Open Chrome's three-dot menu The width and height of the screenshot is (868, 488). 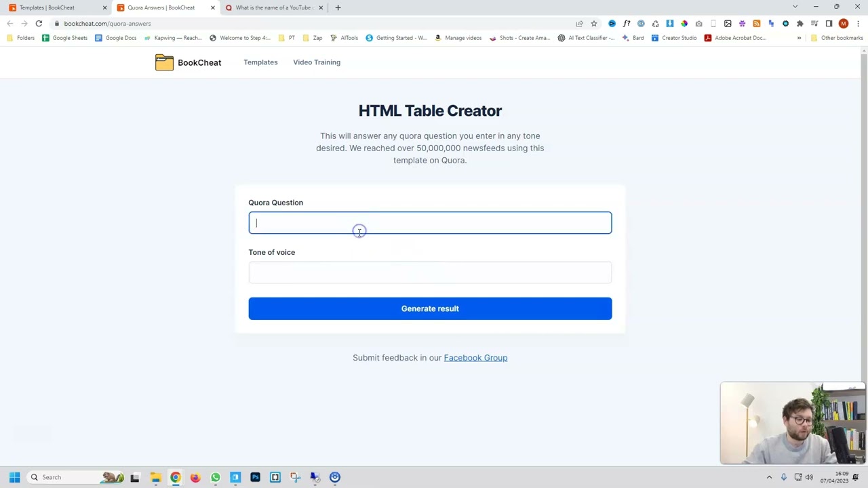click(858, 24)
